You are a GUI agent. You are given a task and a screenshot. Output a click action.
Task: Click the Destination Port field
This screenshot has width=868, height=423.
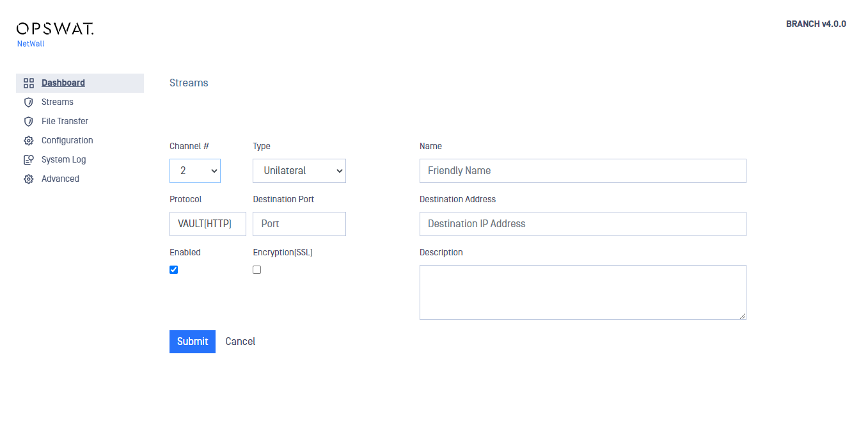click(x=299, y=224)
